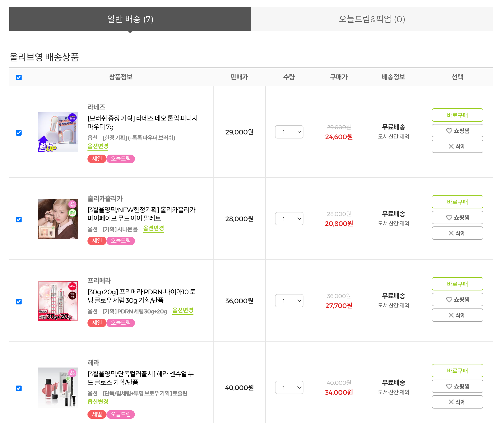Open the quantity dropdown for the Holika Holika palette
This screenshot has width=504, height=423.
click(x=289, y=218)
